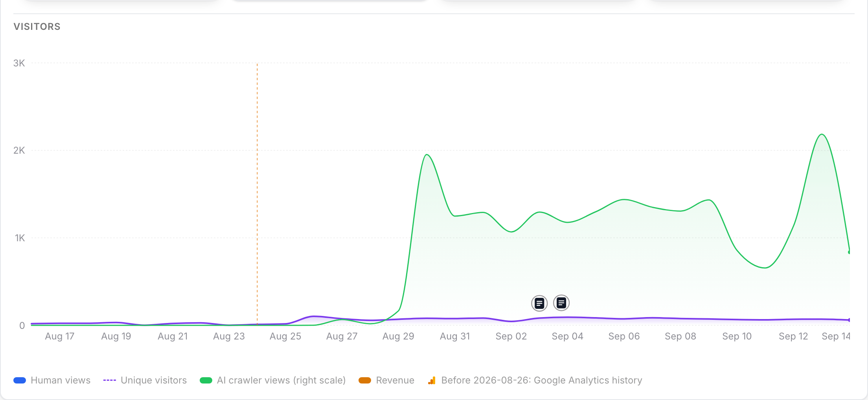Toggle the Unique visitors series
Screen dimensions: 868x400
[154, 380]
